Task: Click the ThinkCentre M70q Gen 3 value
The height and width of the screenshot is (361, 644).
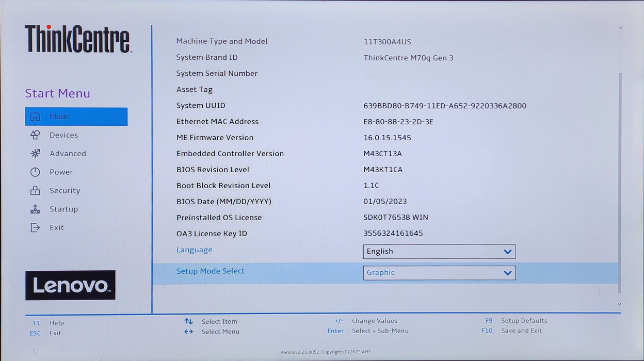Action: (x=408, y=58)
